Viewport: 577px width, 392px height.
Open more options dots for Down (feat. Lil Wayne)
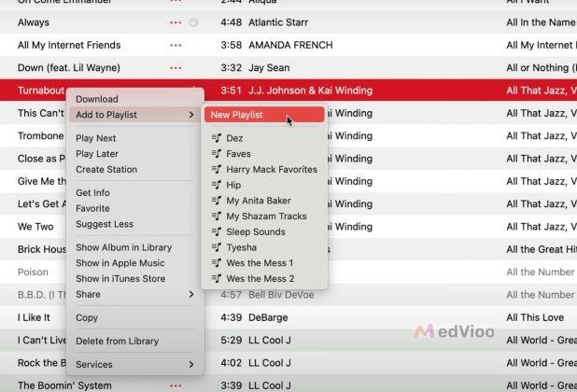(x=176, y=68)
